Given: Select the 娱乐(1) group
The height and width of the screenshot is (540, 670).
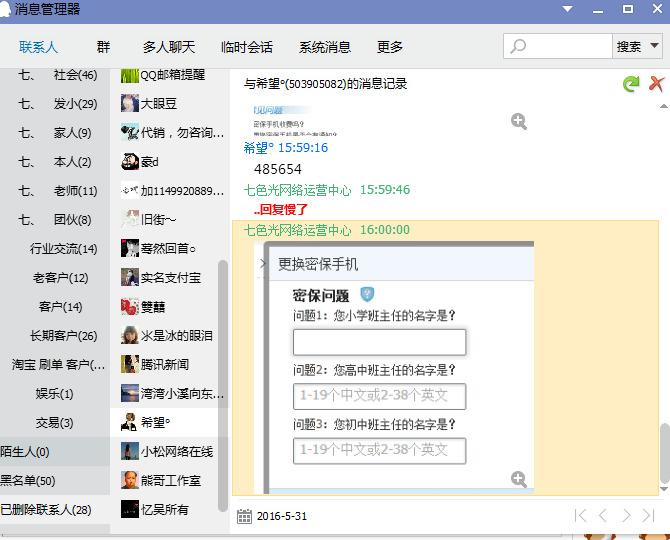Looking at the screenshot, I should (55, 393).
